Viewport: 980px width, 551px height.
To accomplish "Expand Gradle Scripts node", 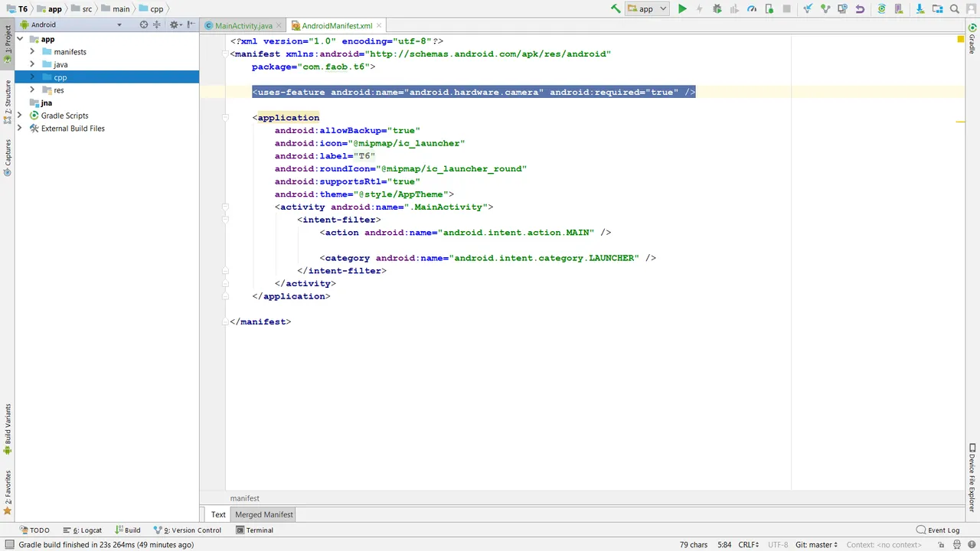I will (x=21, y=116).
